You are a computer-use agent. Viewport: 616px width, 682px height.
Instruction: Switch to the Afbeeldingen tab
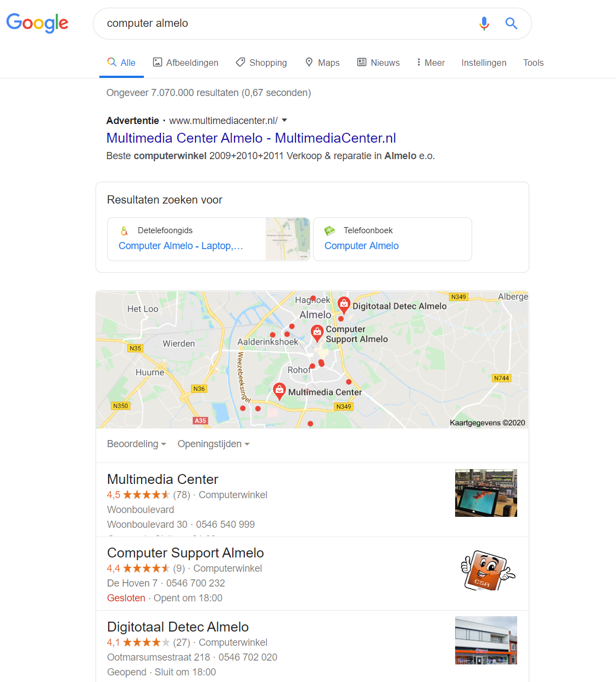(186, 63)
